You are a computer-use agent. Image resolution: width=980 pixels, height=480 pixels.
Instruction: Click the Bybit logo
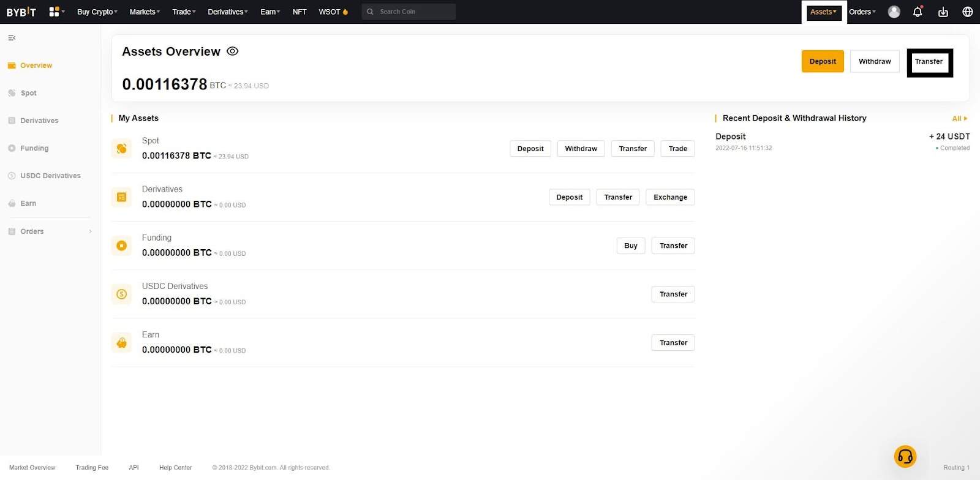21,12
